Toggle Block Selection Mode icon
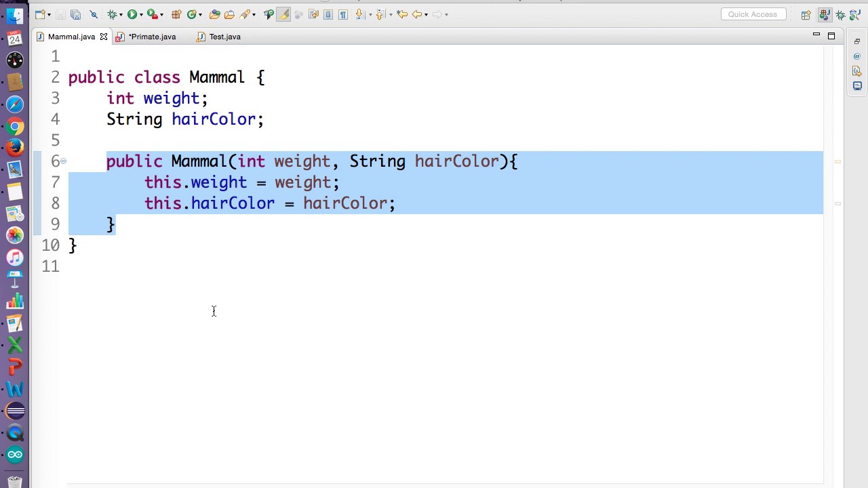The height and width of the screenshot is (488, 868). pos(328,14)
